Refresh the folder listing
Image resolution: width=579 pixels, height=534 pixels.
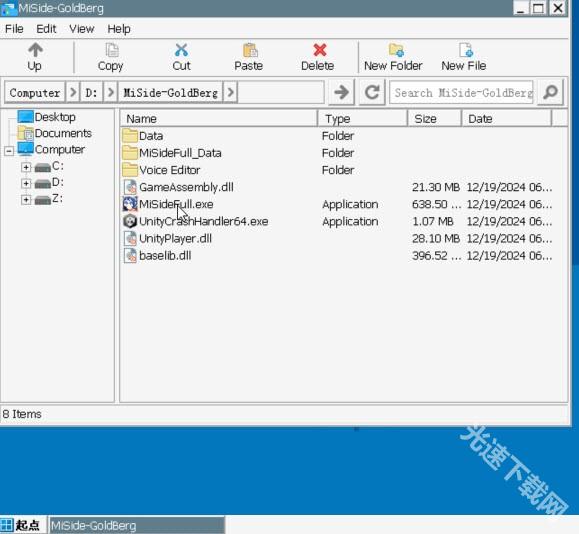click(372, 92)
